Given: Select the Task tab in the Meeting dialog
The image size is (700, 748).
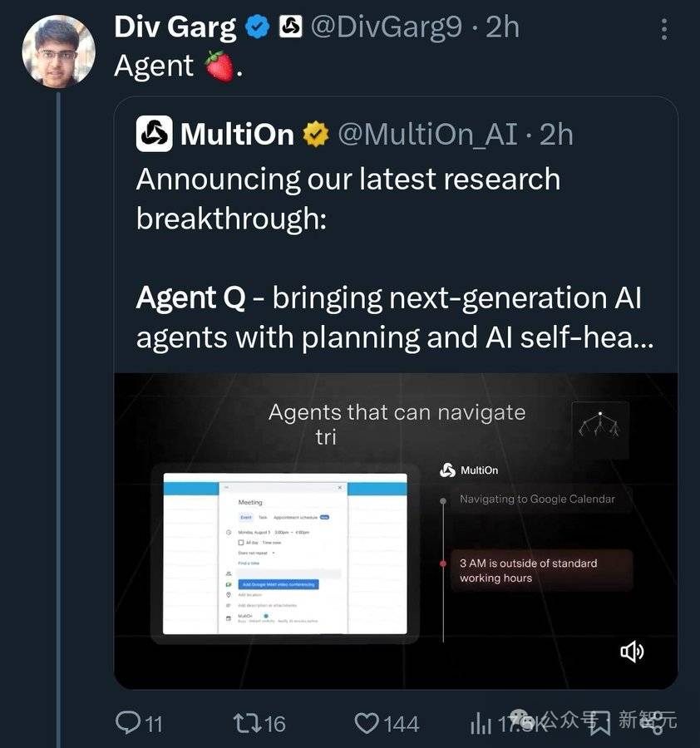Looking at the screenshot, I should pyautogui.click(x=263, y=517).
